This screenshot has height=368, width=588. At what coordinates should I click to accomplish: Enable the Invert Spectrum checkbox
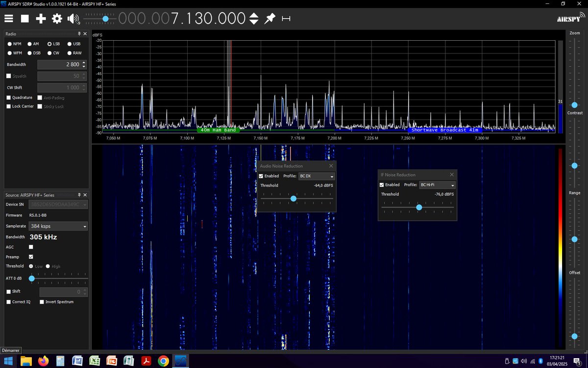(42, 302)
